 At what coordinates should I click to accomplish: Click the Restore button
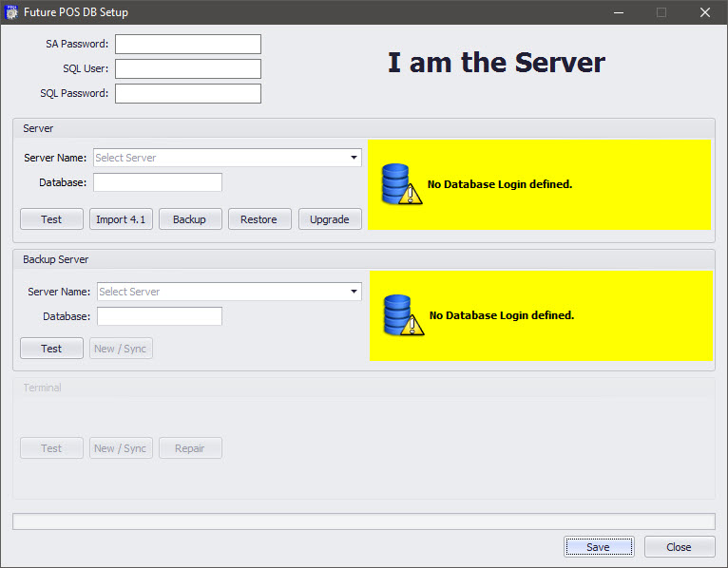click(x=259, y=219)
